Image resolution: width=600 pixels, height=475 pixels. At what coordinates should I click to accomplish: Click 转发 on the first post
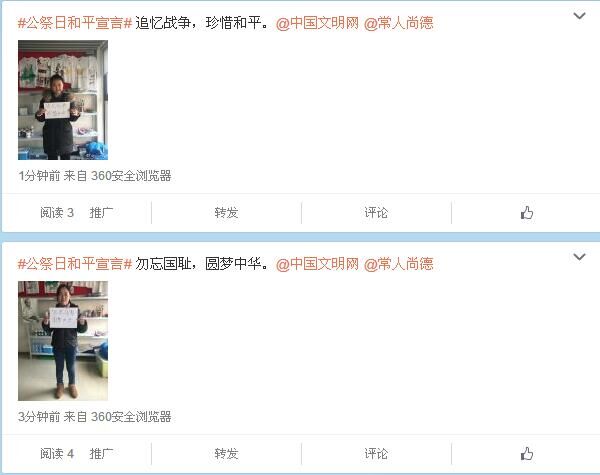[x=226, y=213]
